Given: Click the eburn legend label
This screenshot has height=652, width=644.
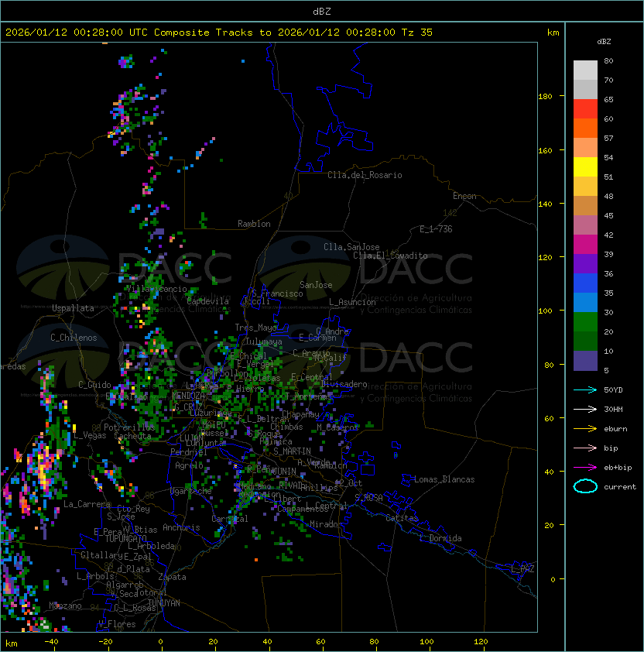Looking at the screenshot, I should tap(615, 429).
